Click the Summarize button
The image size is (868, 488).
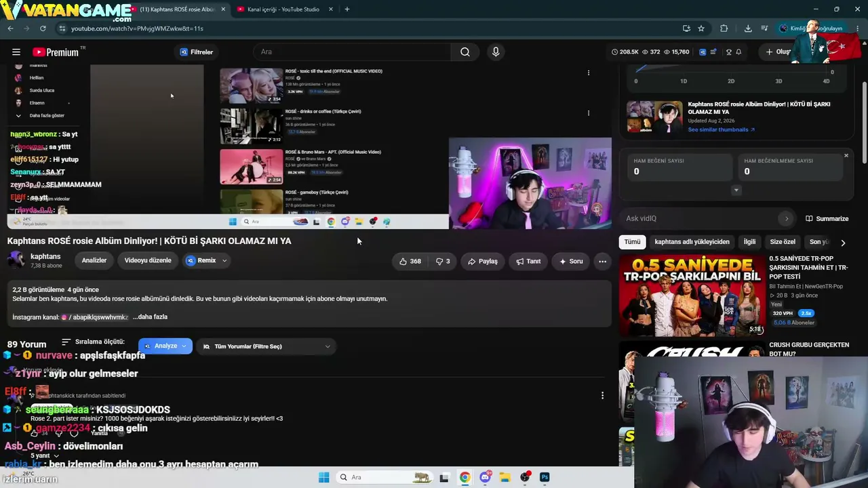click(x=827, y=219)
